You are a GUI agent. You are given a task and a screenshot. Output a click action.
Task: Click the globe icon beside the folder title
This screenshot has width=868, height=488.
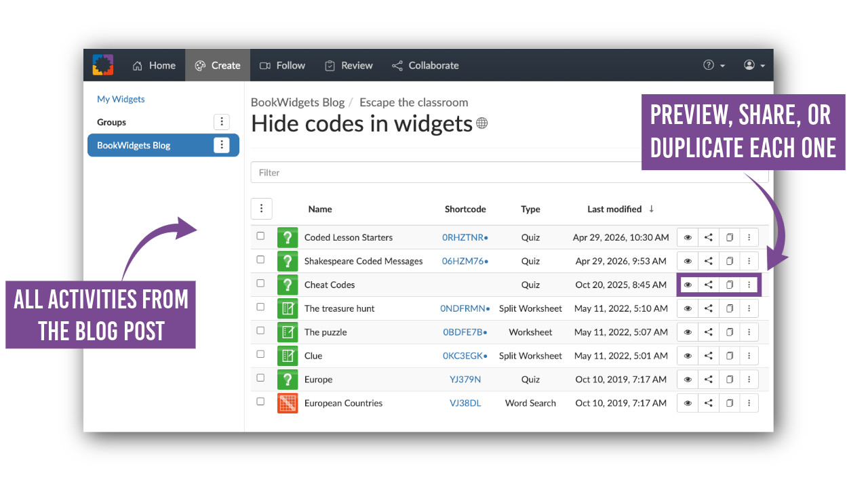482,123
